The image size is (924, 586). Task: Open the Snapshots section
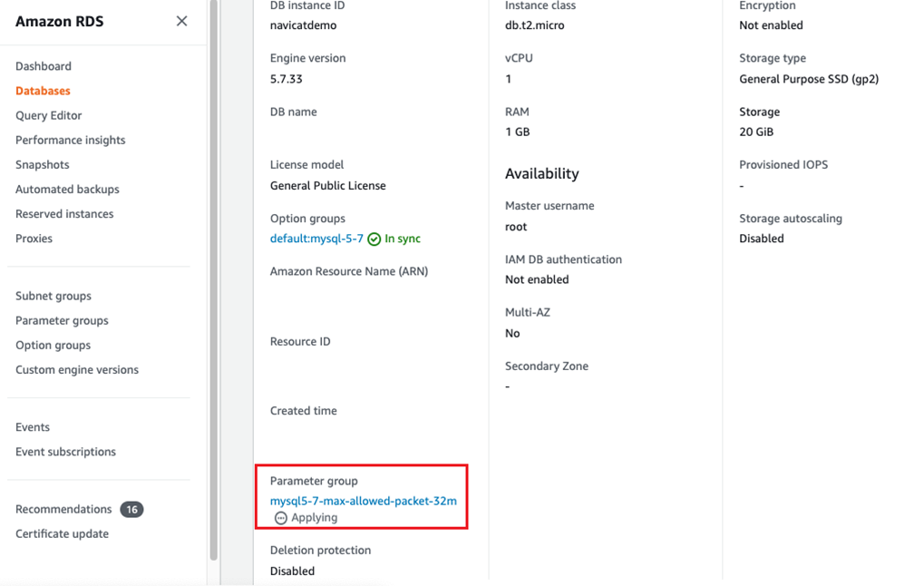point(43,164)
